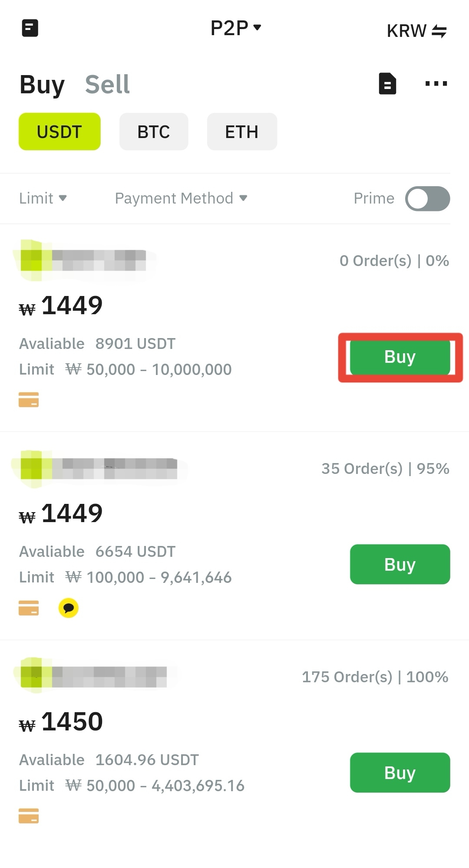469x868 pixels.
Task: Tap the KakaoTalk payment icon
Action: 69,608
